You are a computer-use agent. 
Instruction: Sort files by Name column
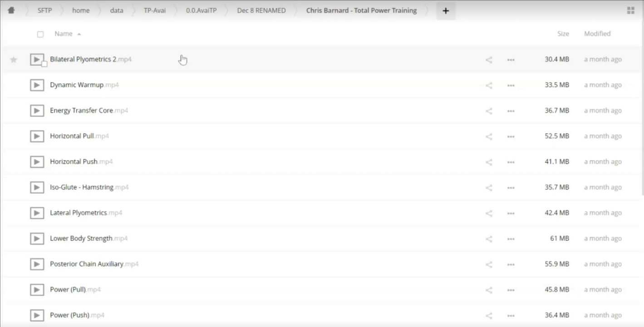(x=64, y=34)
